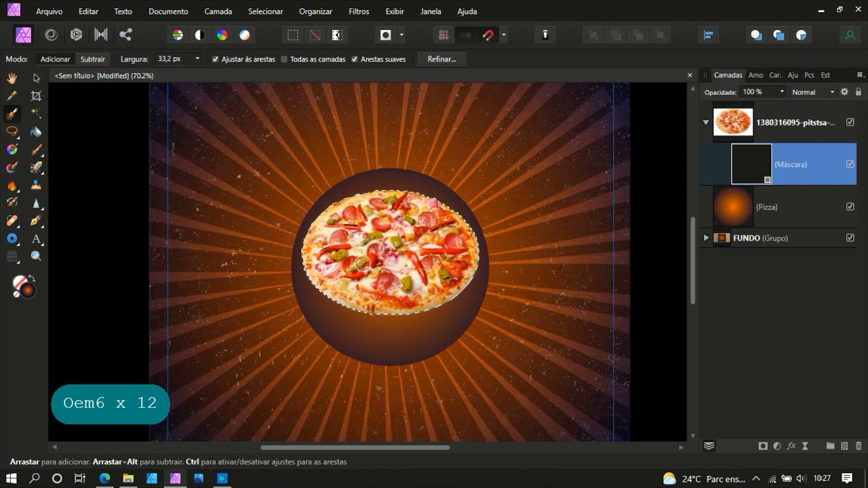Open the snapping options dropdown arrow
The image size is (868, 488).
pyautogui.click(x=503, y=35)
